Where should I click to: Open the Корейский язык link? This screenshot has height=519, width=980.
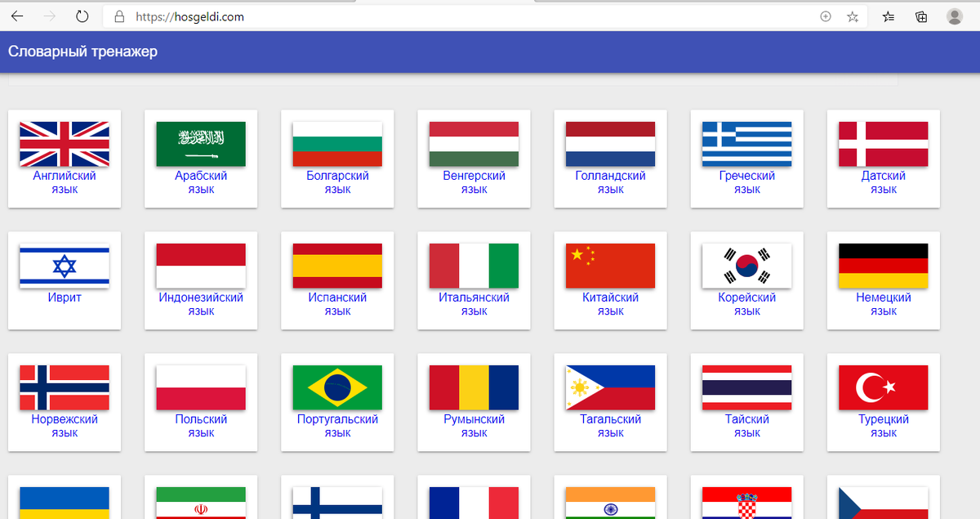coord(747,304)
